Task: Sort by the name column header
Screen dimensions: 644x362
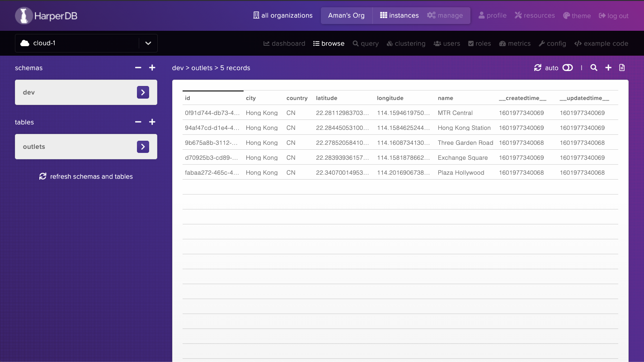Action: pos(445,98)
